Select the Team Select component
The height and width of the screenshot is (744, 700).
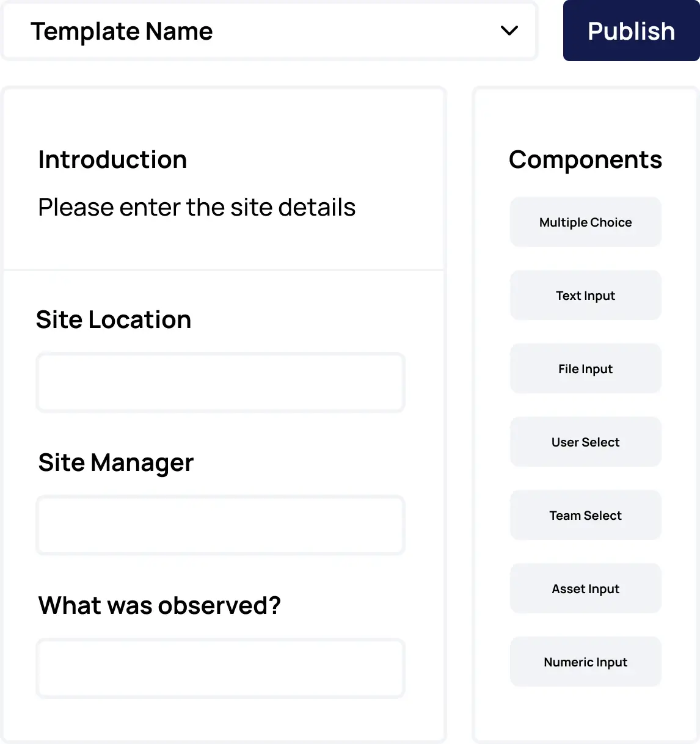(585, 515)
